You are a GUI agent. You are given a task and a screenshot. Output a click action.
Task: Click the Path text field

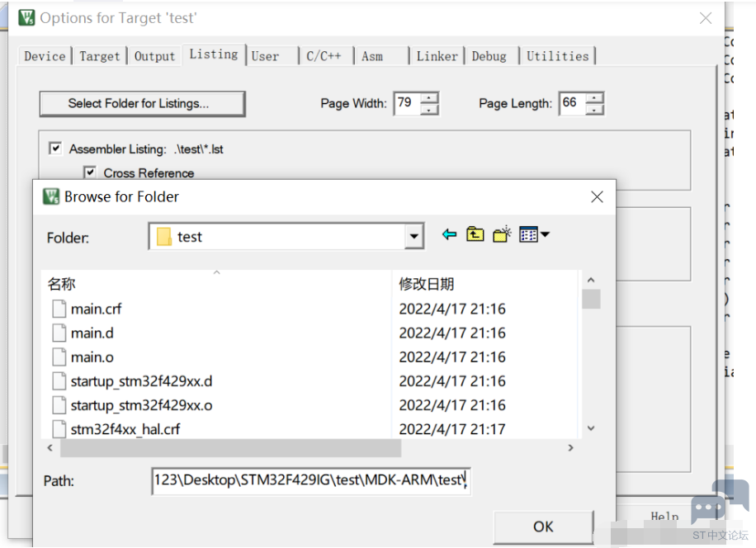311,480
